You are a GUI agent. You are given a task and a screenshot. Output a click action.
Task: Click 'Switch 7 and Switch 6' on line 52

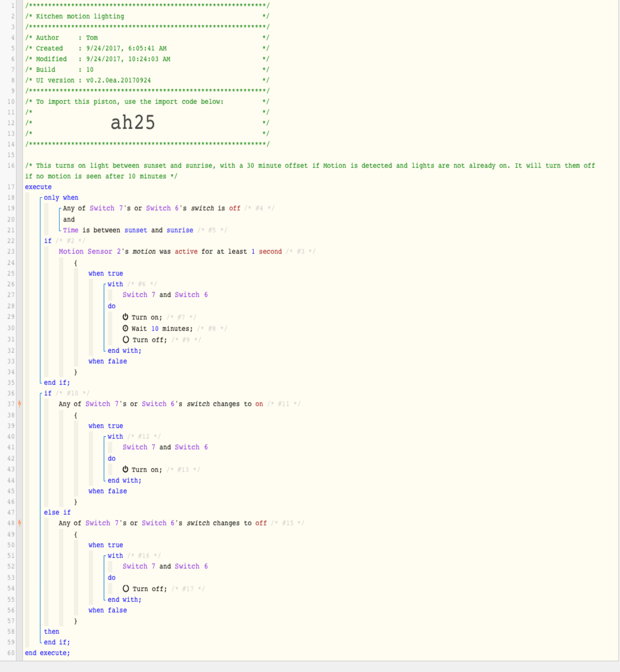click(x=165, y=566)
